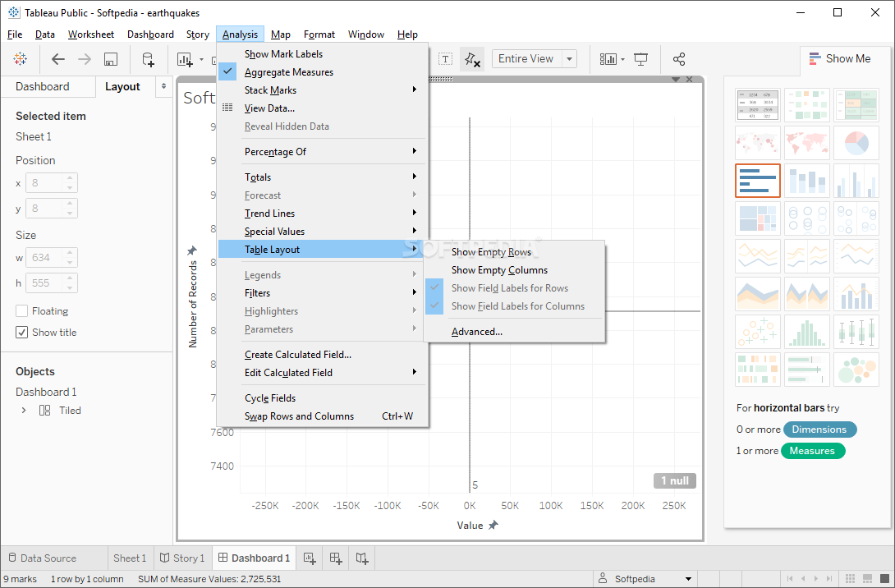Select the pie chart type
This screenshot has width=895, height=588.
(x=856, y=143)
